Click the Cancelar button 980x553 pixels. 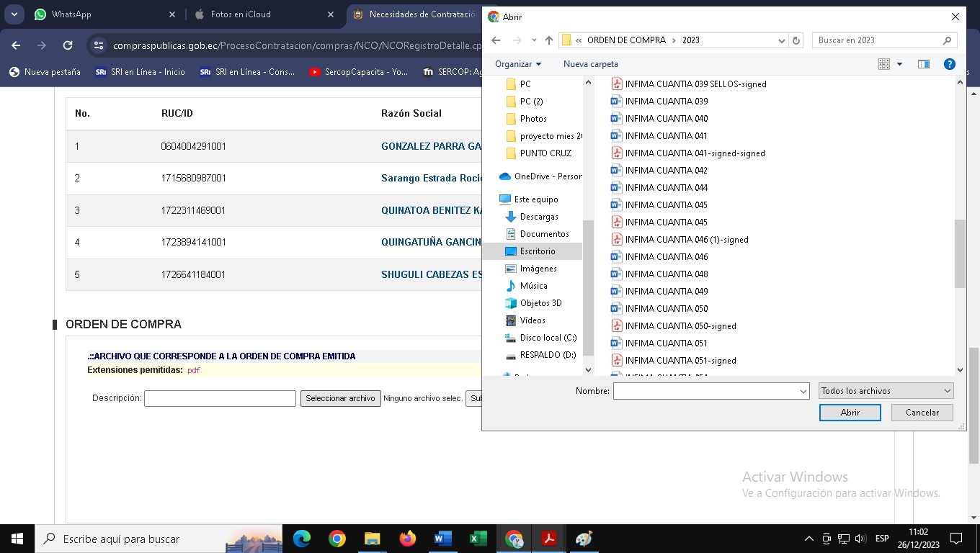(922, 413)
